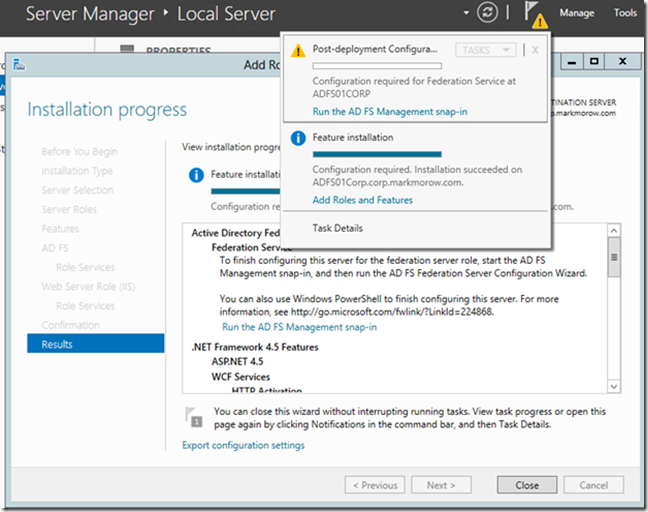Click the wizard's feature installation progress bar
The height and width of the screenshot is (512, 648).
pyautogui.click(x=245, y=191)
